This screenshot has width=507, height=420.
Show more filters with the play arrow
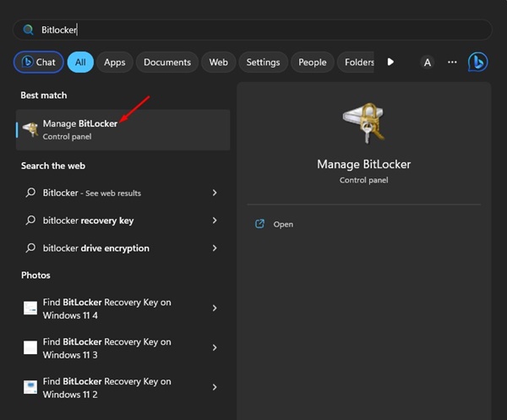(x=390, y=62)
